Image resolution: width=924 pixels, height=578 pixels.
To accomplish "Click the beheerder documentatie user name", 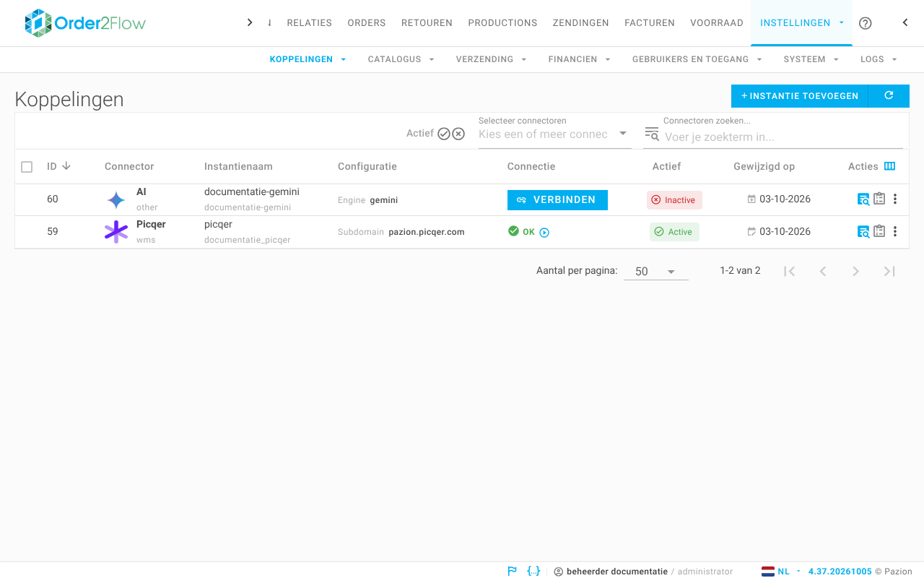I will 617,571.
